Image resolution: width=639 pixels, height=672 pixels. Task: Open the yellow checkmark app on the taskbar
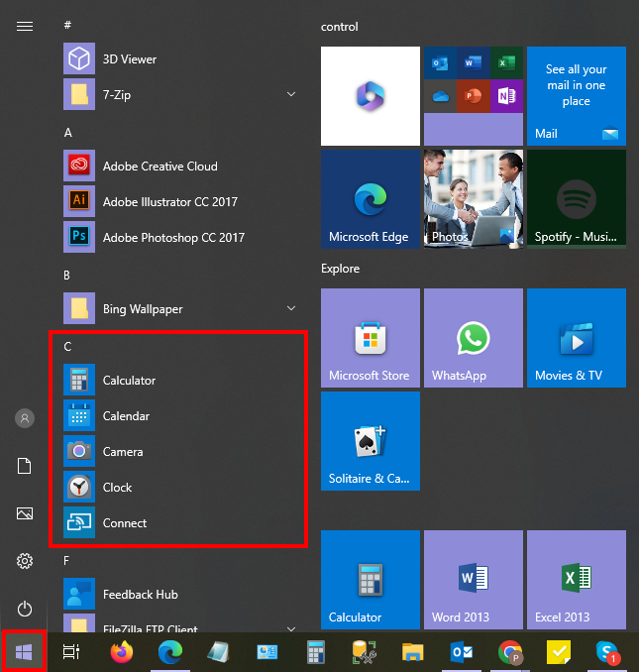(x=558, y=652)
